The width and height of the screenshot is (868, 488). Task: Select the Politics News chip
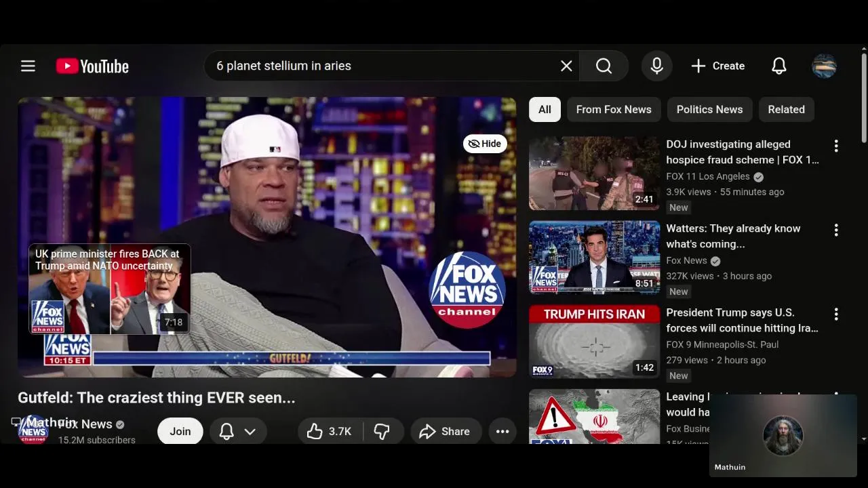pos(709,109)
